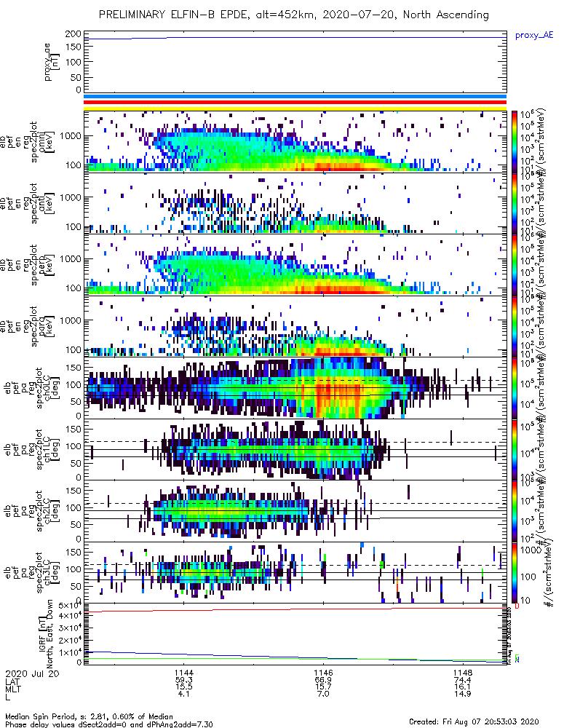Click the color scale beside the anti panel

pos(515,203)
